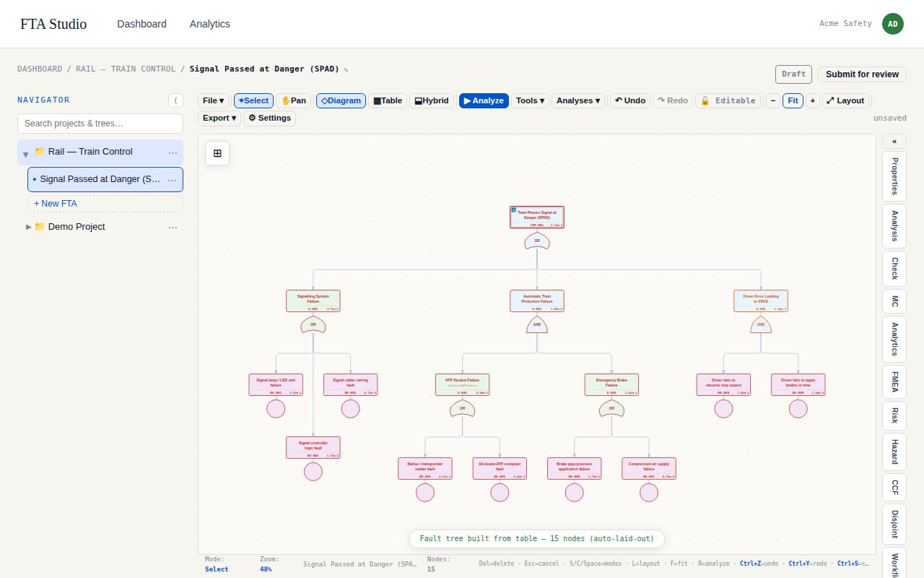Screen dimensions: 924x578
Task: Click the Redo button
Action: 673,100
